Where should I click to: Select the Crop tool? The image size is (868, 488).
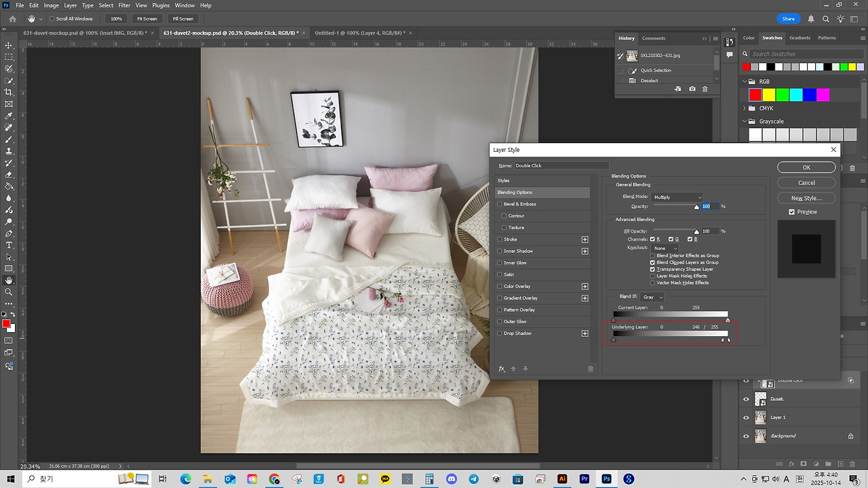(x=8, y=93)
